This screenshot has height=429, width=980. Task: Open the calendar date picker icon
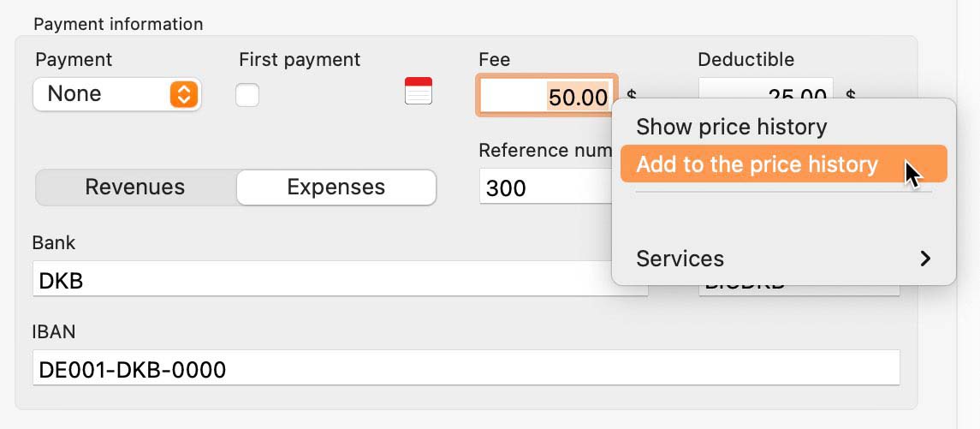pyautogui.click(x=419, y=91)
